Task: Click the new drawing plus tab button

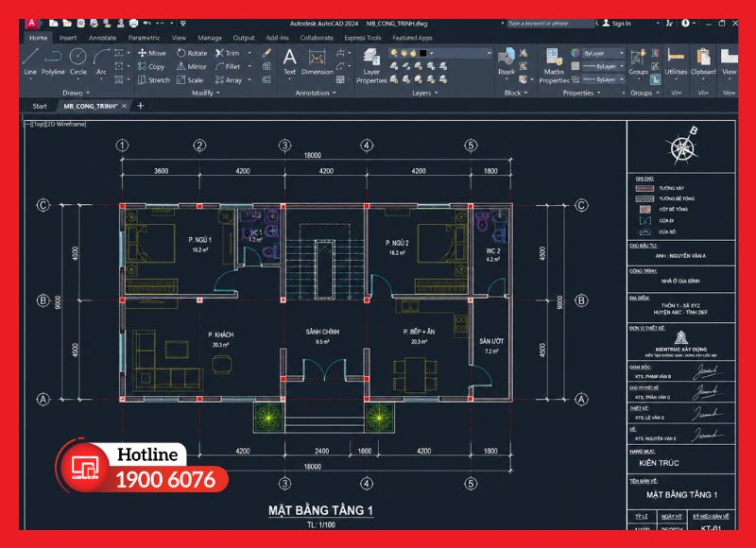Action: click(x=140, y=106)
